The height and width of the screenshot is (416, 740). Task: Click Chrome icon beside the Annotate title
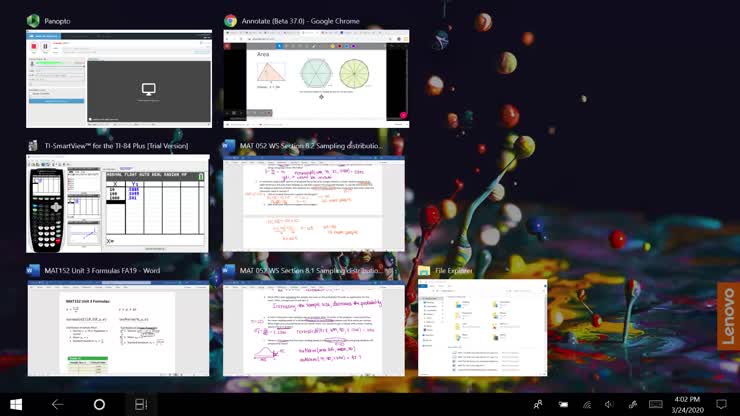click(x=230, y=20)
